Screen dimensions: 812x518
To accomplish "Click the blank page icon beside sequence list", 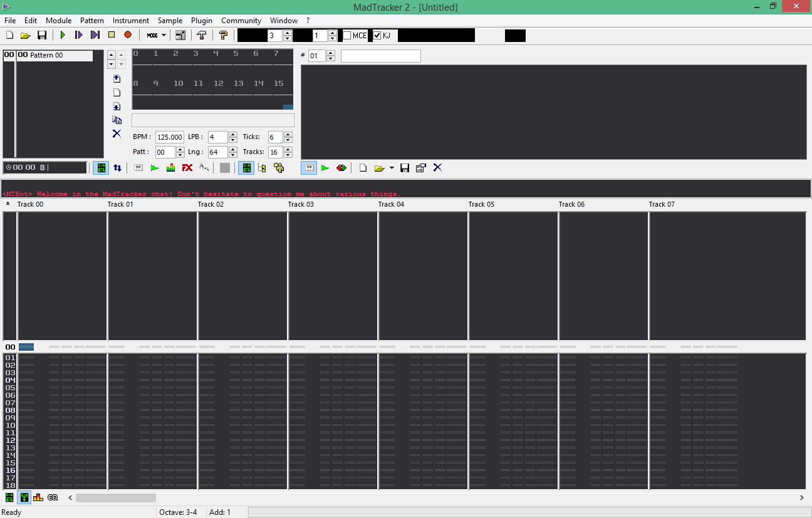I will pyautogui.click(x=117, y=93).
